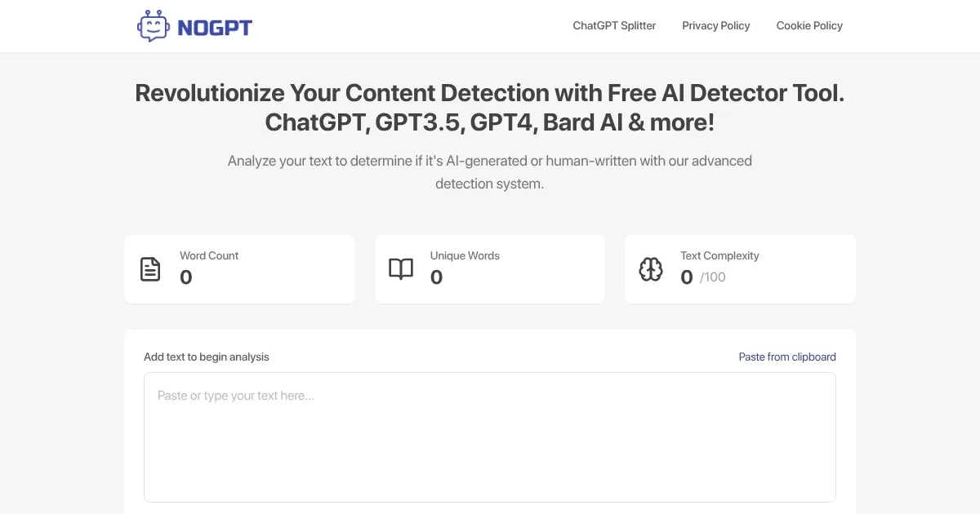Open the Cookie Policy link
The height and width of the screenshot is (514, 980).
coord(808,25)
